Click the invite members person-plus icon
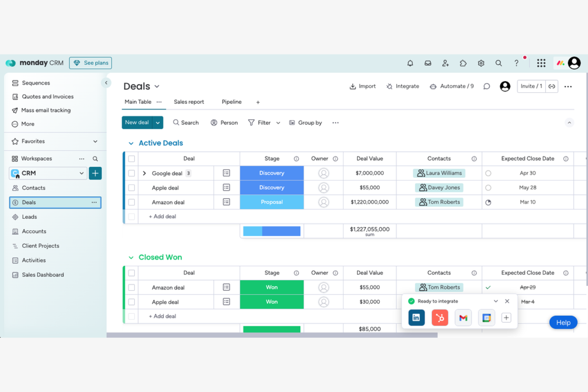The width and height of the screenshot is (588, 392). click(x=445, y=63)
